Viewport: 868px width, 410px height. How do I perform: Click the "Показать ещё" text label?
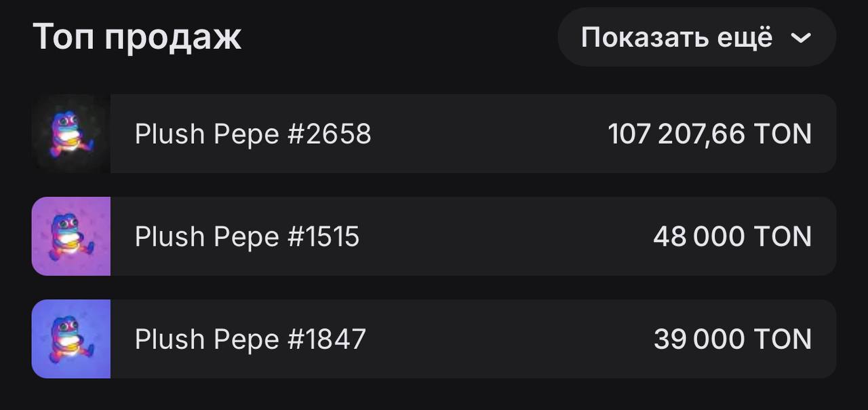coord(676,37)
